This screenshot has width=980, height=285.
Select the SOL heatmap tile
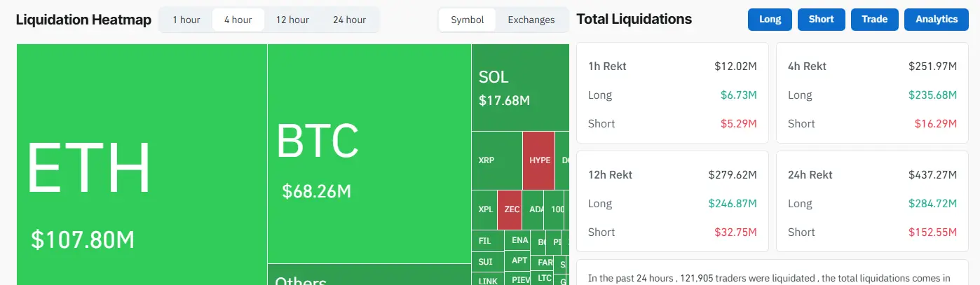click(x=519, y=88)
